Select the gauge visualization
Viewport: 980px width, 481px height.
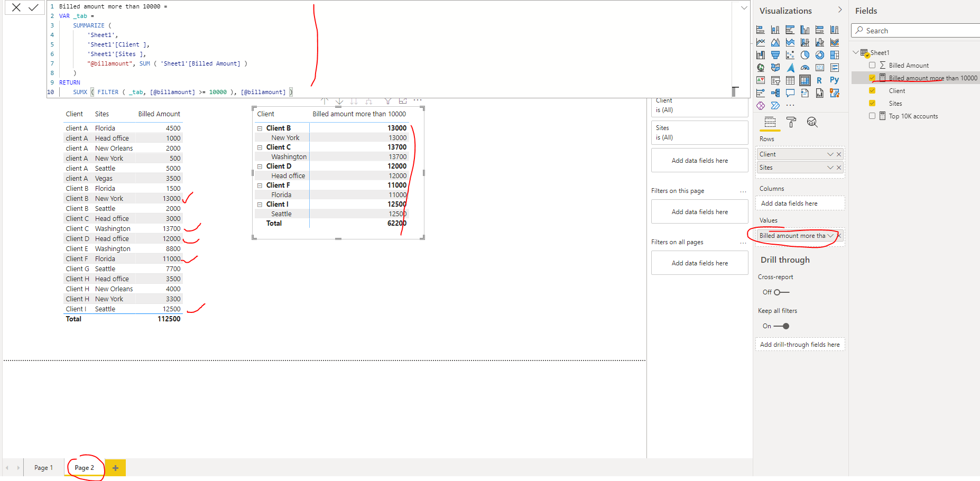[805, 68]
